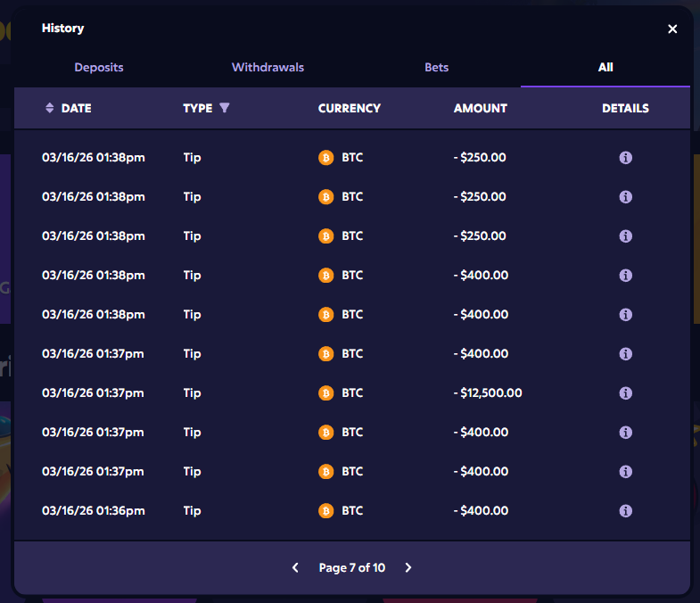Screen dimensions: 700x603
Task: Switch to the Deposits tab
Action: (99, 68)
